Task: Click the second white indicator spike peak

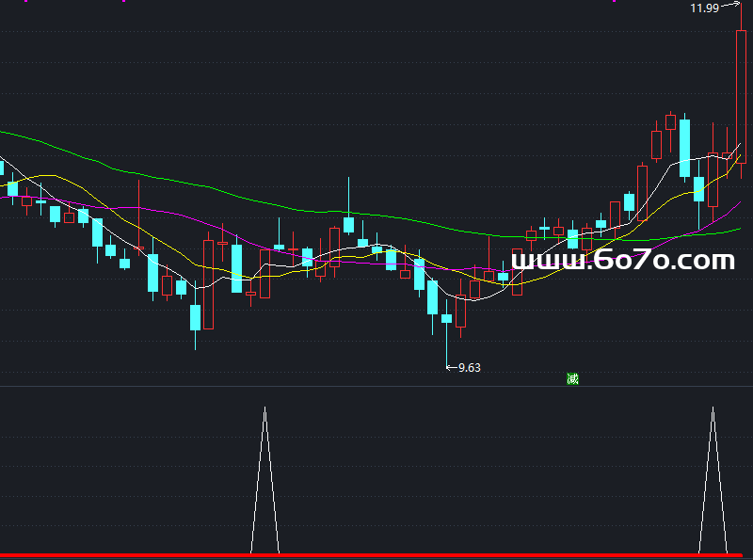Action: click(713, 408)
